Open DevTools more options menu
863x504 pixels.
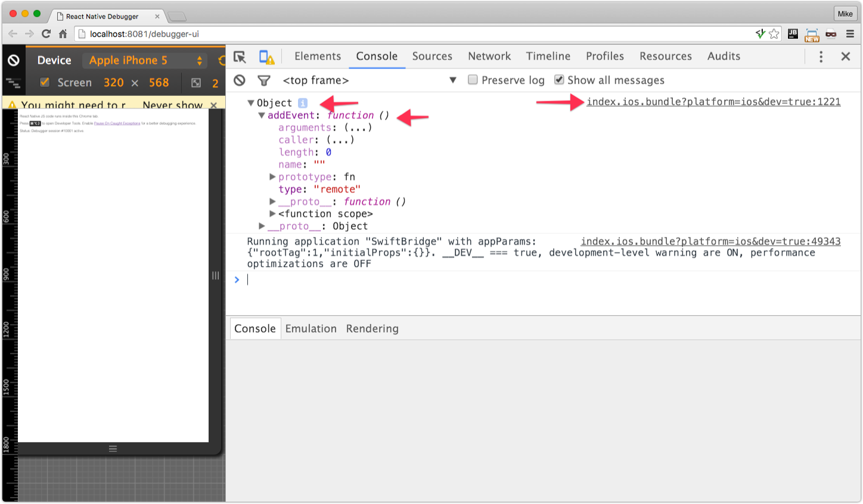tap(821, 56)
